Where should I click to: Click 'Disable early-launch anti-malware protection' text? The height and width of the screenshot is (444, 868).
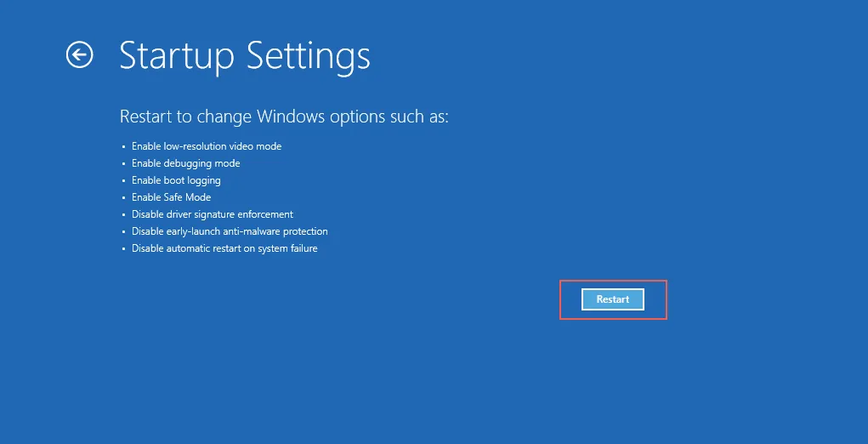pyautogui.click(x=230, y=231)
